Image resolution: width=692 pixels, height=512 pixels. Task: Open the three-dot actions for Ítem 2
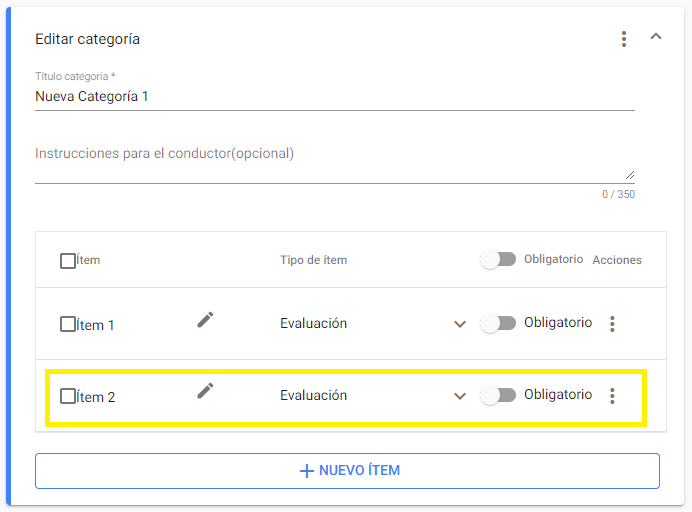pyautogui.click(x=613, y=396)
